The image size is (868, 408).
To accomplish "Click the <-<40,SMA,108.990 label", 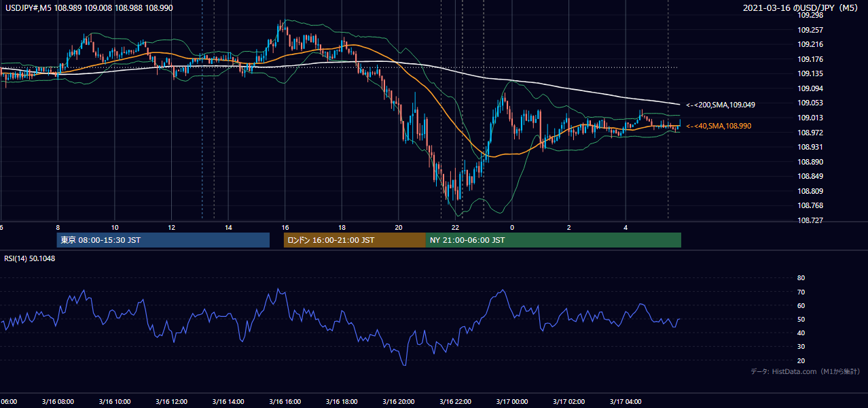I will [719, 126].
